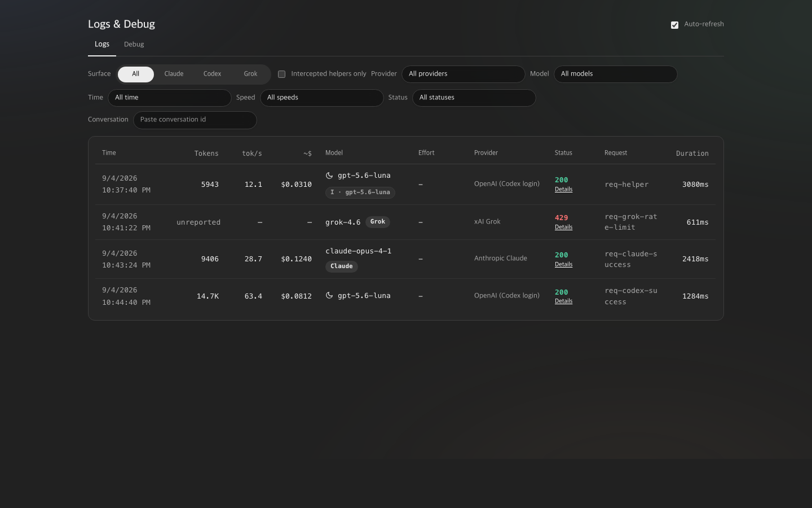Switch to the Debug tab
This screenshot has height=508, width=812.
pyautogui.click(x=134, y=45)
